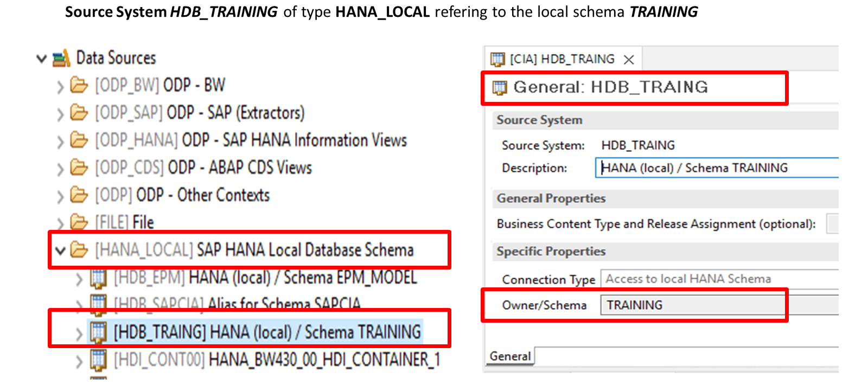Screen dimensions: 868x385
Task: Select ODP - Other Contexts item
Action: click(x=182, y=195)
